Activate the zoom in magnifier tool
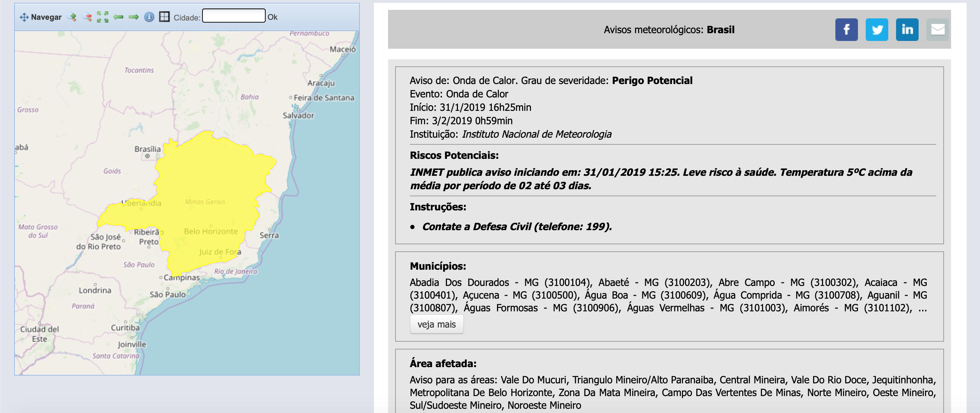 (72, 17)
